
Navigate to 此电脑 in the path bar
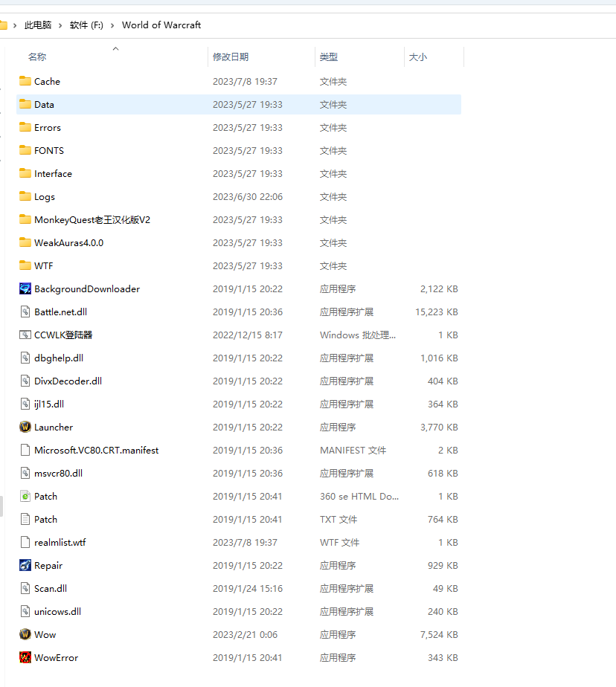point(38,25)
